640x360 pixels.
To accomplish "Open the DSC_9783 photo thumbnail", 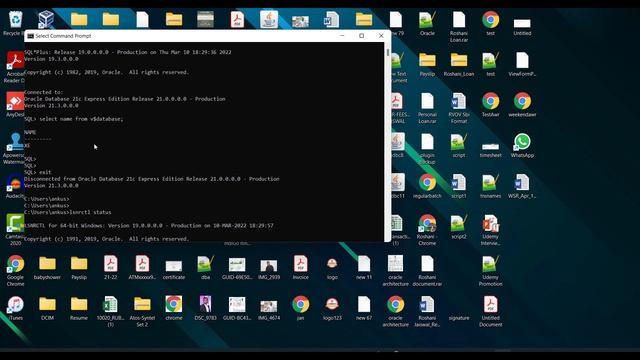I will point(205,308).
